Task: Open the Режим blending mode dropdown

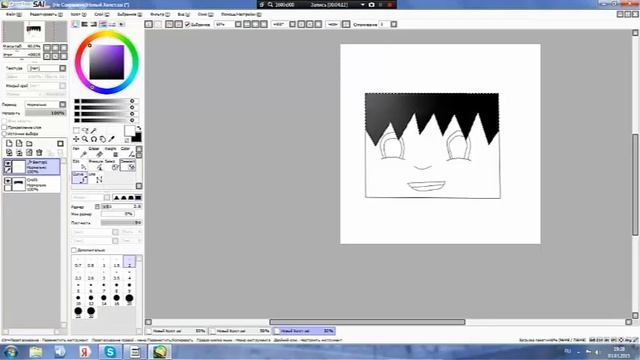Action: (x=63, y=104)
